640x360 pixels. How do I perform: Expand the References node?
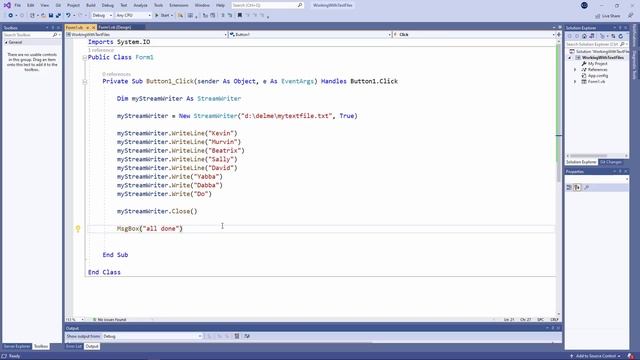click(576, 70)
